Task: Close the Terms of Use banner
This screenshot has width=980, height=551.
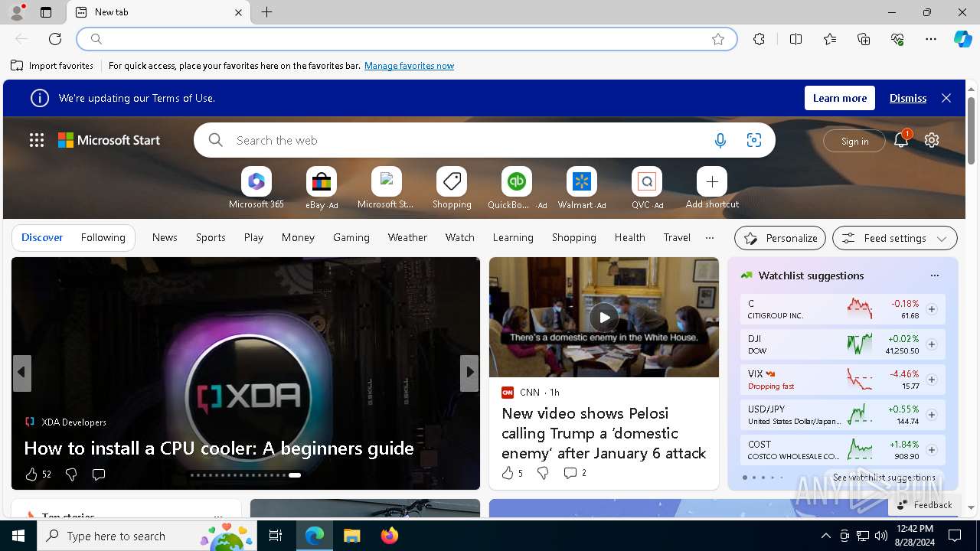Action: pyautogui.click(x=946, y=98)
